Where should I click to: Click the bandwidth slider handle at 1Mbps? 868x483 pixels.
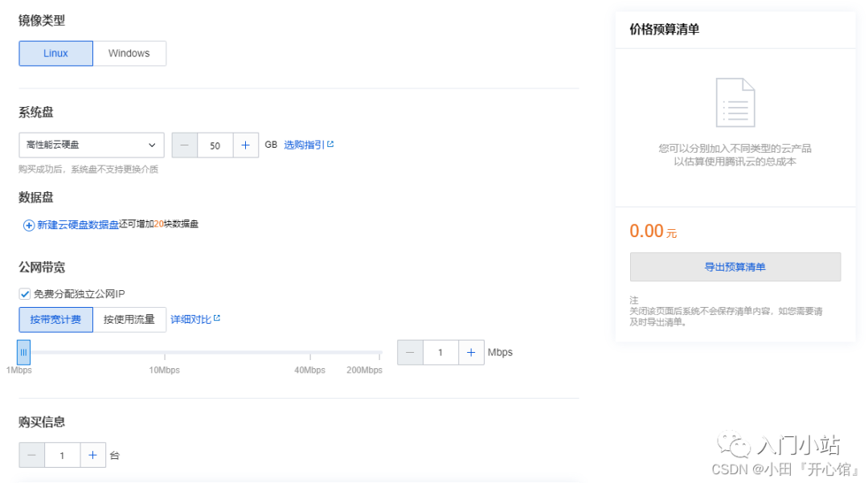click(24, 352)
